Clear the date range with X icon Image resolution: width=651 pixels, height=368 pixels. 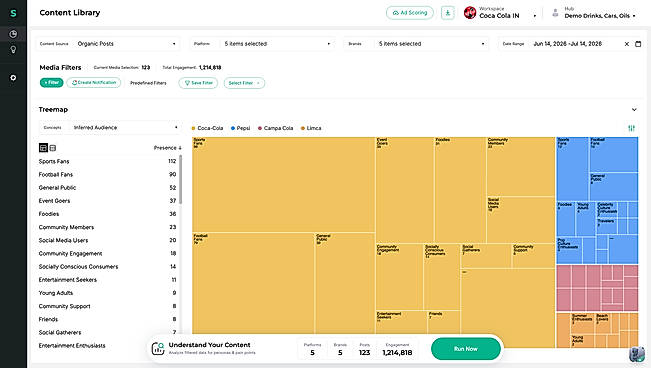(x=627, y=44)
